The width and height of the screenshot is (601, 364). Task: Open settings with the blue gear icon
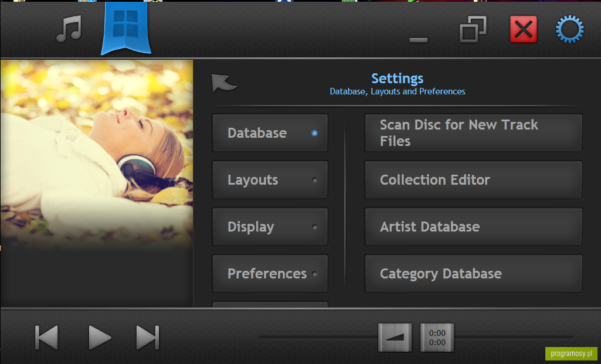pyautogui.click(x=569, y=29)
